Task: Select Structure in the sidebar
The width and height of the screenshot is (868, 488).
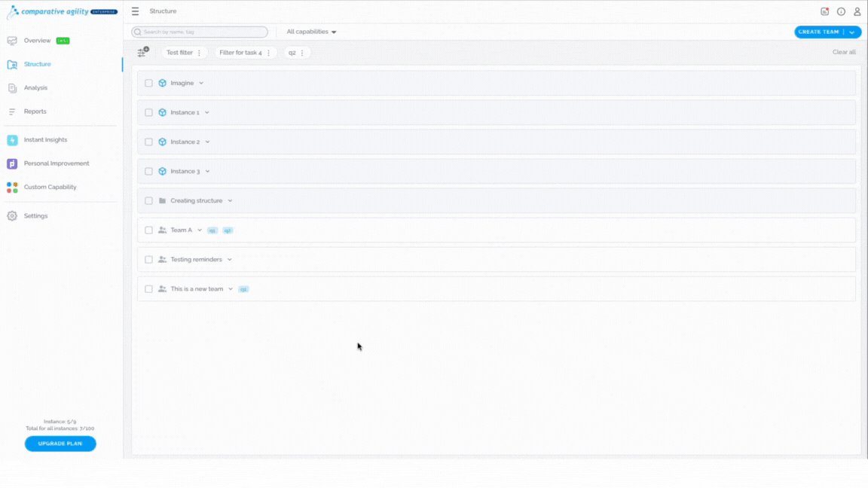Action: [x=37, y=64]
